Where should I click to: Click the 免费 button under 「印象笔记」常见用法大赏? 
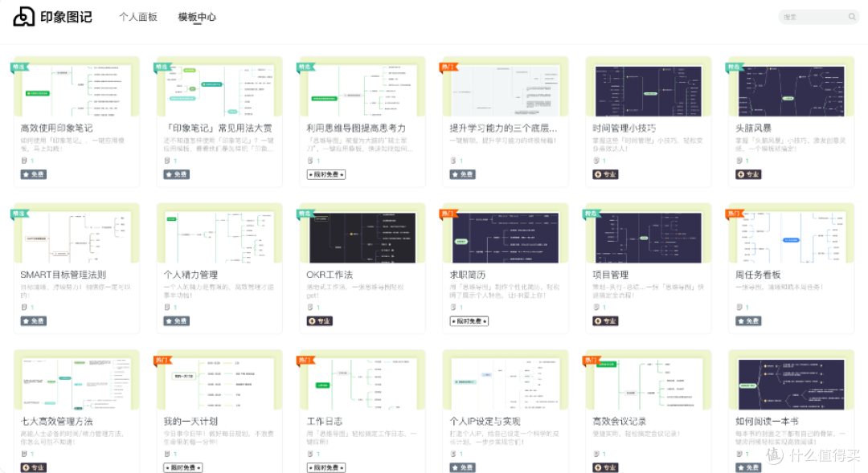click(x=177, y=174)
